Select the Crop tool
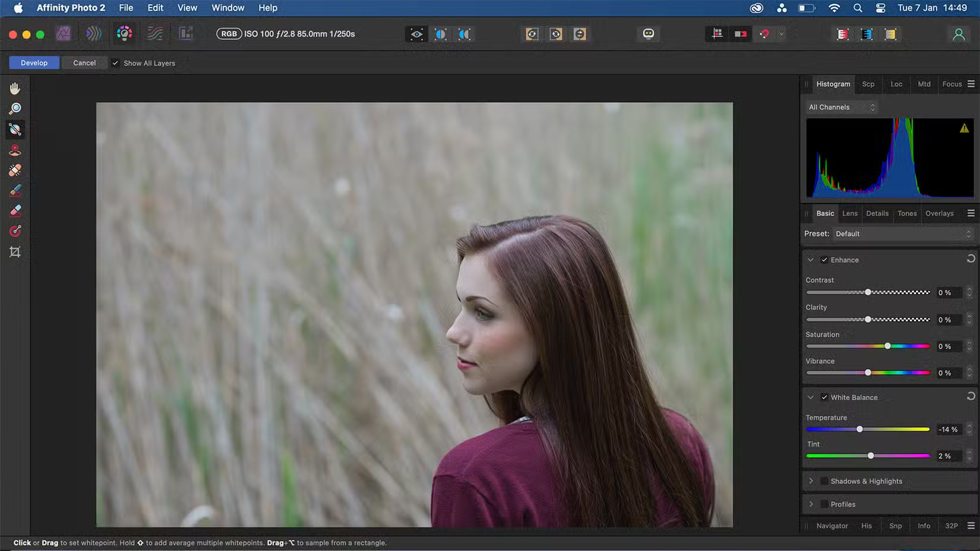 [15, 251]
